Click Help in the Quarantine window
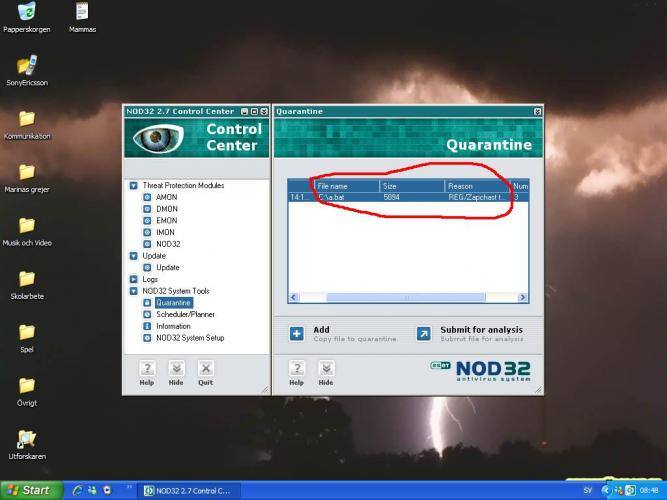Image resolution: width=667 pixels, height=500 pixels. [296, 372]
